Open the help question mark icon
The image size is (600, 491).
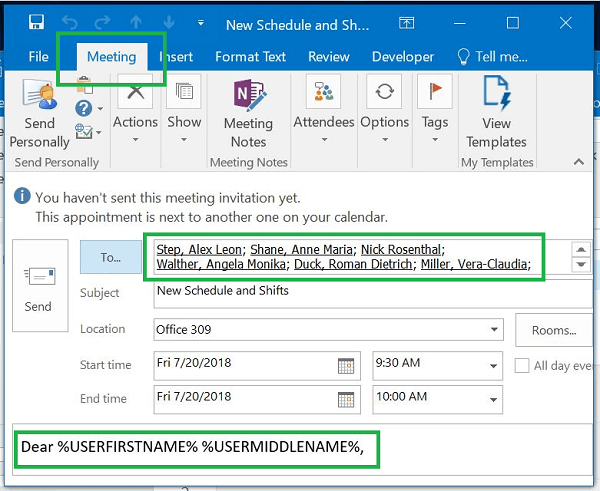[83, 108]
